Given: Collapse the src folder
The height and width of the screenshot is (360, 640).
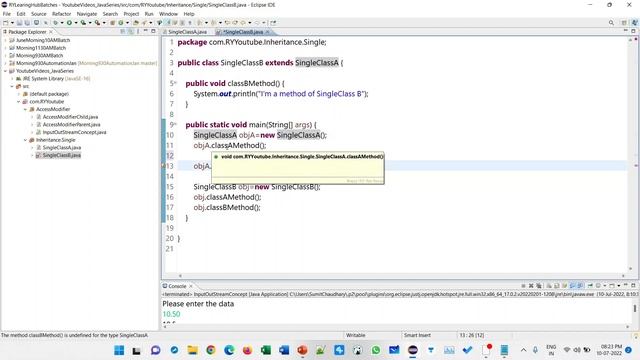Looking at the screenshot, I should 12,87.
